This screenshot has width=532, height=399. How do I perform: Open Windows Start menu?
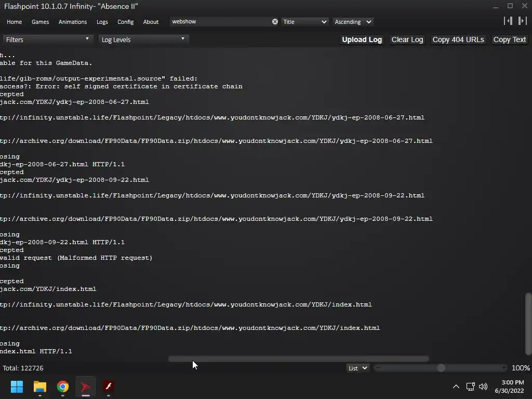pos(17,387)
